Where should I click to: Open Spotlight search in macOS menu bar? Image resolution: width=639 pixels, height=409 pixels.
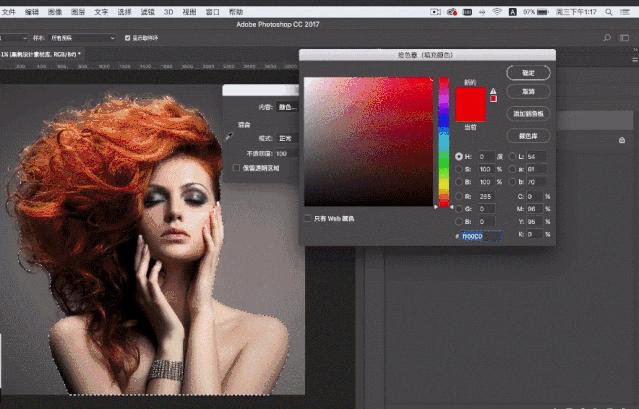[x=609, y=12]
